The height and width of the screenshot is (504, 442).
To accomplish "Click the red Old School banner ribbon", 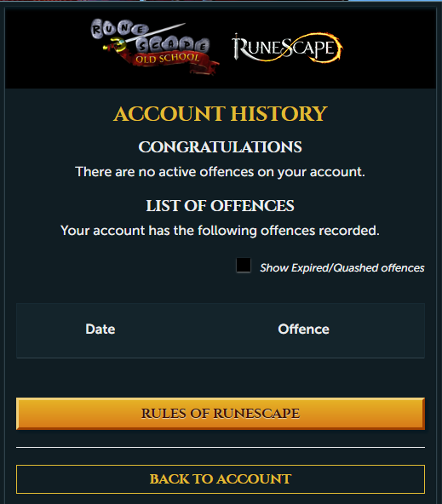I will [170, 60].
